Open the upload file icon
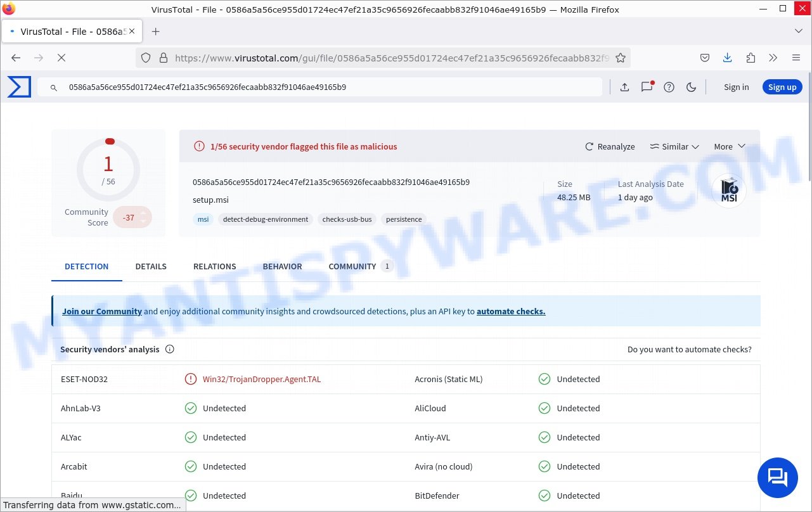This screenshot has height=512, width=812. (624, 87)
